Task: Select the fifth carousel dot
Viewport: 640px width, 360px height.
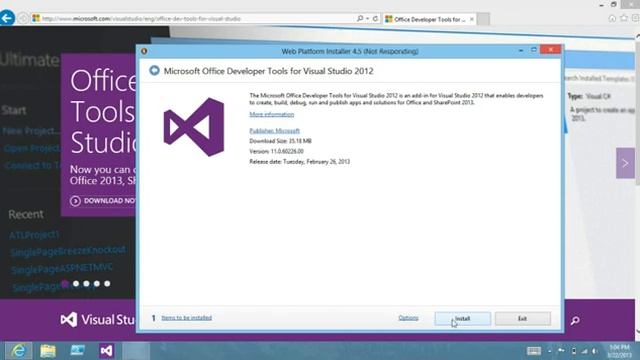Action: [x=107, y=283]
